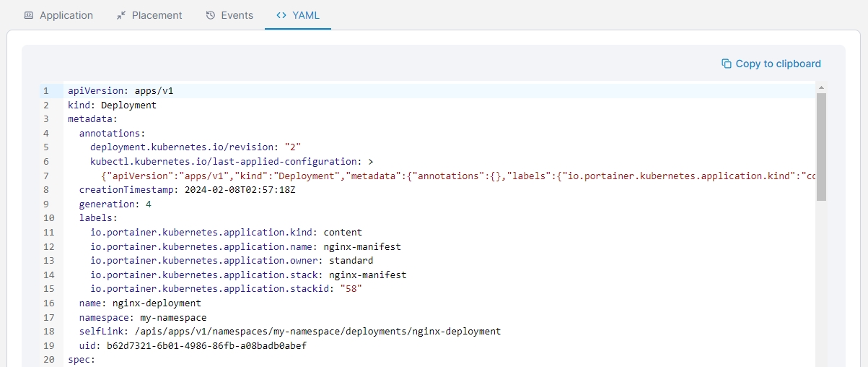Click the scrollbar up arrow in YAML editor

[821, 87]
